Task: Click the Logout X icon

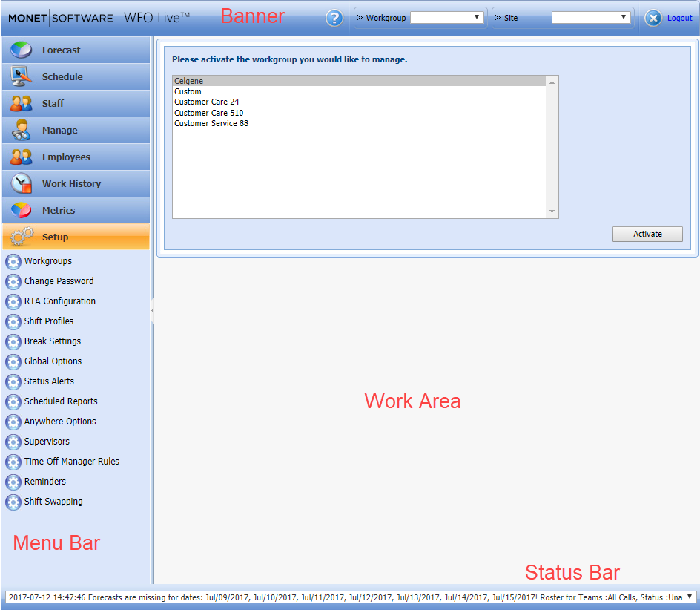Action: click(x=653, y=19)
